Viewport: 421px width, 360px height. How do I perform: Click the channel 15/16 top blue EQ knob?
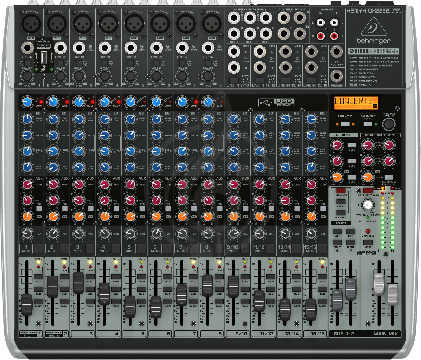(x=311, y=119)
